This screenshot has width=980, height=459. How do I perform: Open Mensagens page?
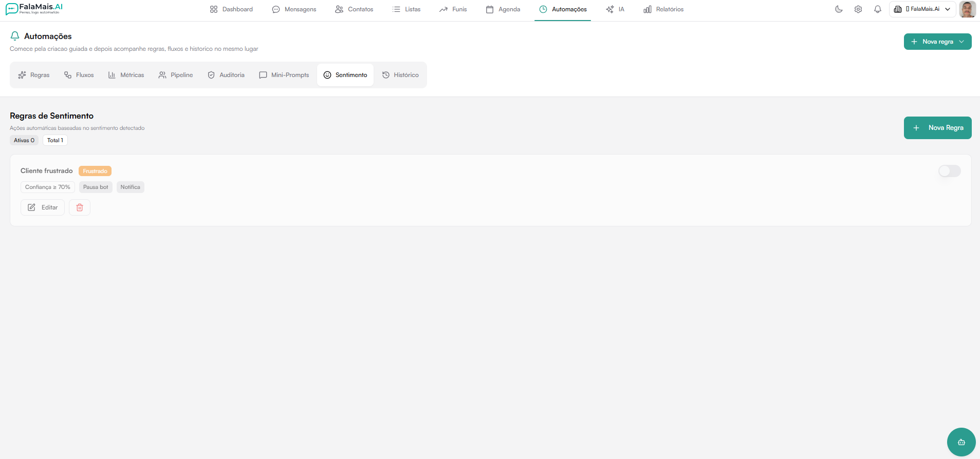coord(294,9)
